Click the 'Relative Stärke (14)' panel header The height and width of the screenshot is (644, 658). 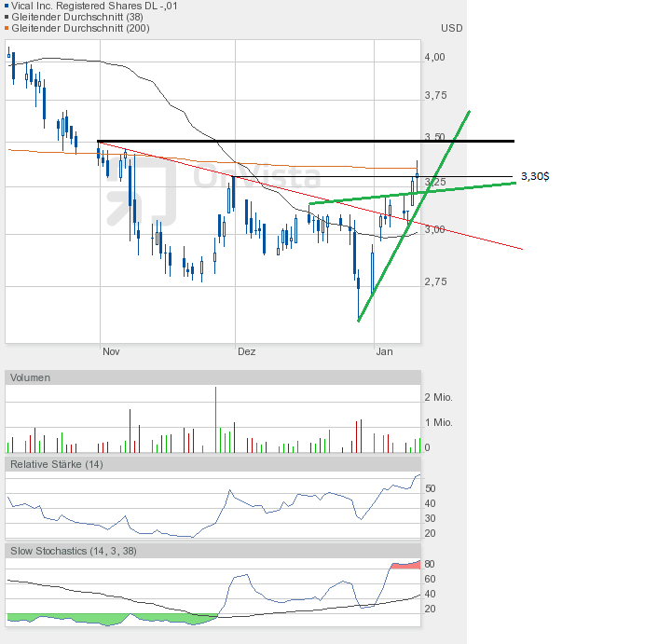point(56,464)
